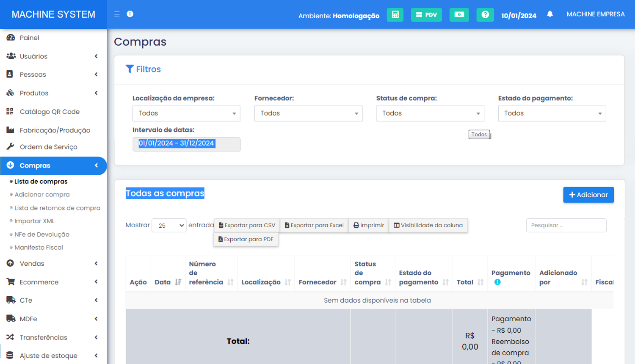Viewport: 635px width, 364px height.
Task: Click Exportar para PDF
Action: 246,239
